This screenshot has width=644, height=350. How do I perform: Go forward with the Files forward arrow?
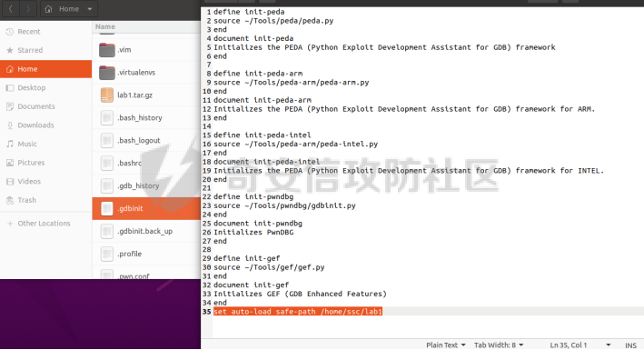tap(28, 9)
